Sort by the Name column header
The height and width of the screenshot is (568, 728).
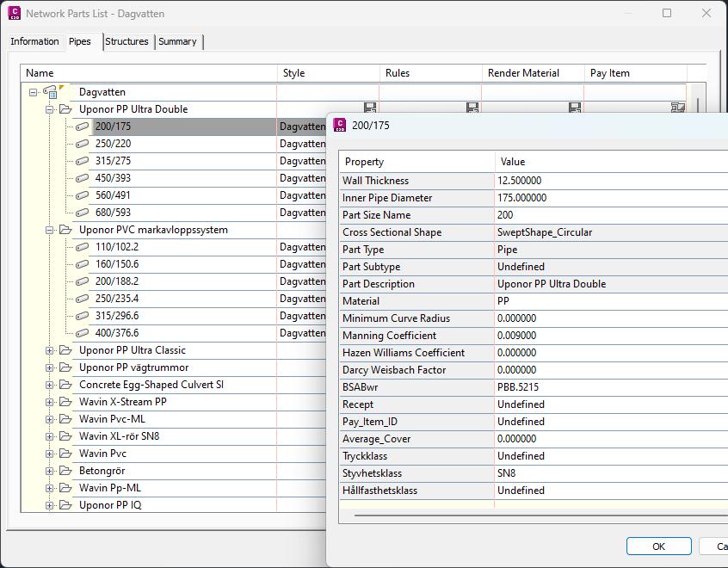[149, 73]
